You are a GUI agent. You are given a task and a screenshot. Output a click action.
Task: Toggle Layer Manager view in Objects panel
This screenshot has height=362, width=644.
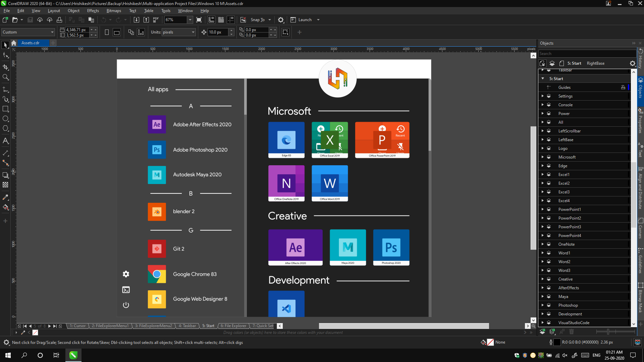(x=552, y=63)
